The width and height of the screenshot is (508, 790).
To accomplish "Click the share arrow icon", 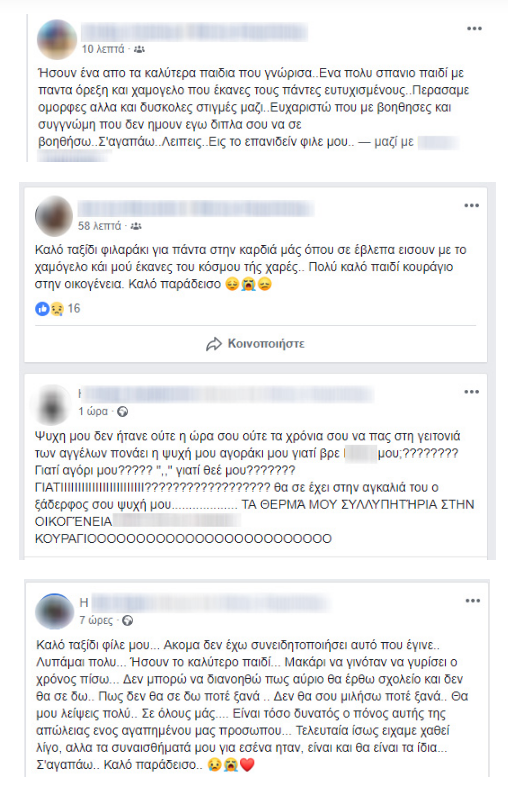I will [x=214, y=344].
